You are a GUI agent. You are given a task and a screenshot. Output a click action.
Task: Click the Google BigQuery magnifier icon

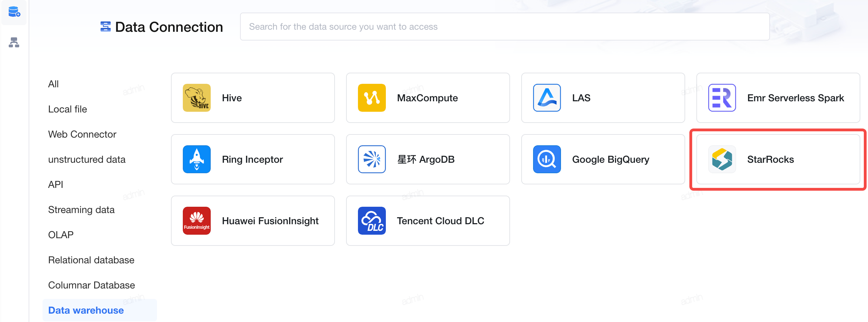tap(547, 159)
